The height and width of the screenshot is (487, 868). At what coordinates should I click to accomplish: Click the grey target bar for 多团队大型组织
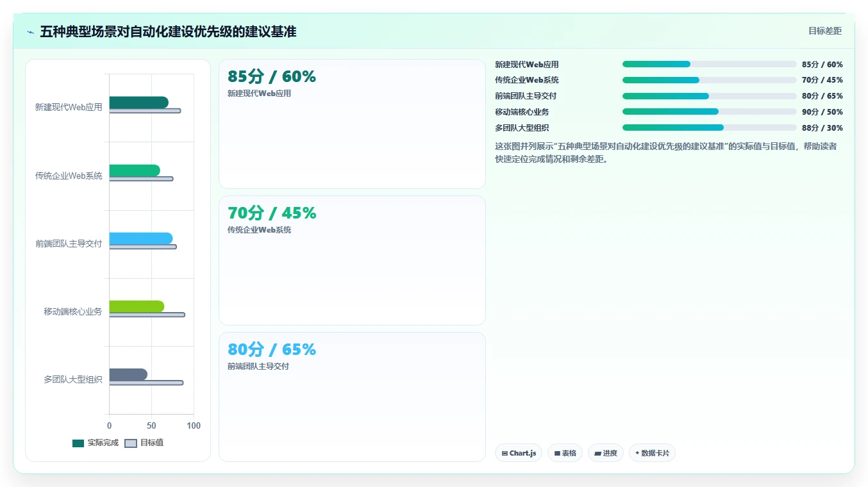pyautogui.click(x=146, y=383)
